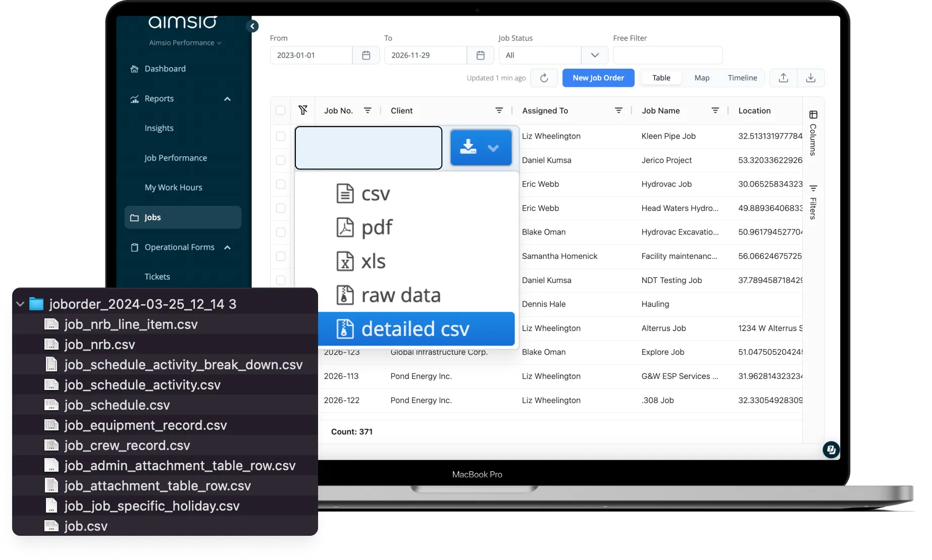Click the download icon in the toolbar
Screen dimensions: 932x560
(810, 78)
